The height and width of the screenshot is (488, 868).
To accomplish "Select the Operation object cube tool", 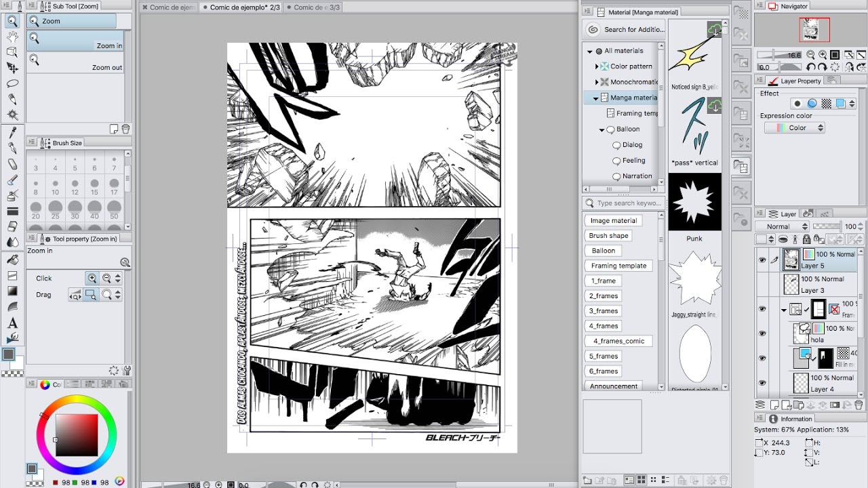I will pyautogui.click(x=12, y=52).
